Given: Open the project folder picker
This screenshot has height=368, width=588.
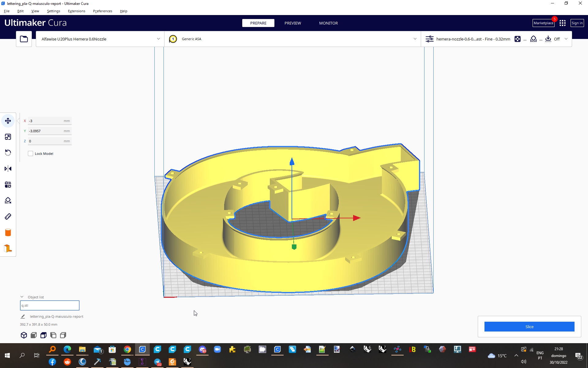Looking at the screenshot, I should click(x=24, y=39).
